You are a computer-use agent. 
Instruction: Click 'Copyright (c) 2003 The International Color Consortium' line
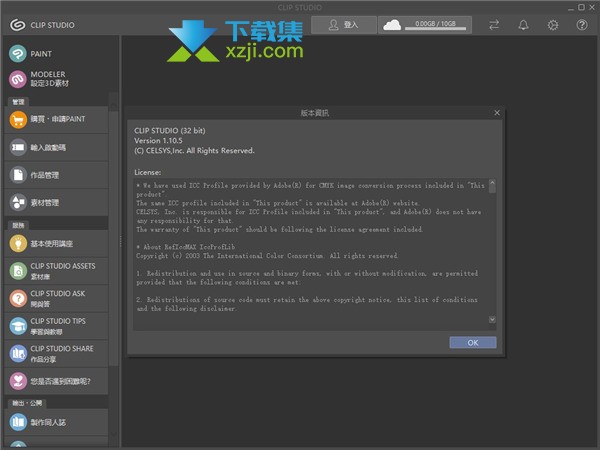click(267, 256)
